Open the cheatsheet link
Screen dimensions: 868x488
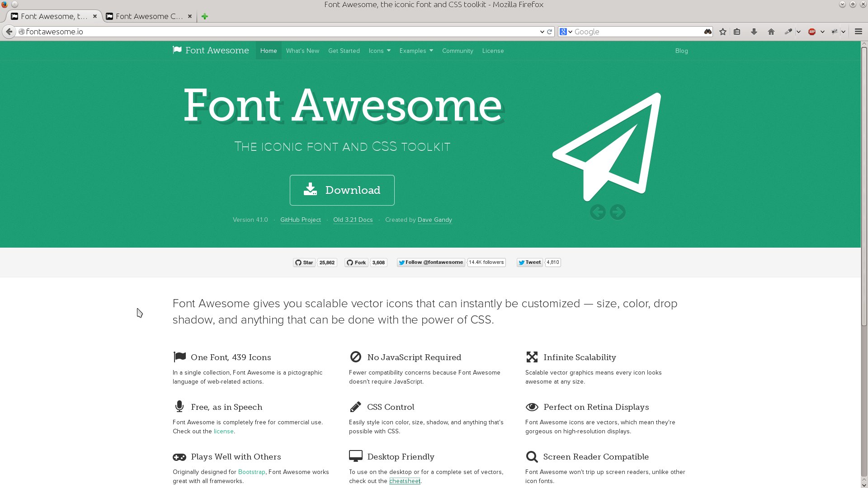405,481
